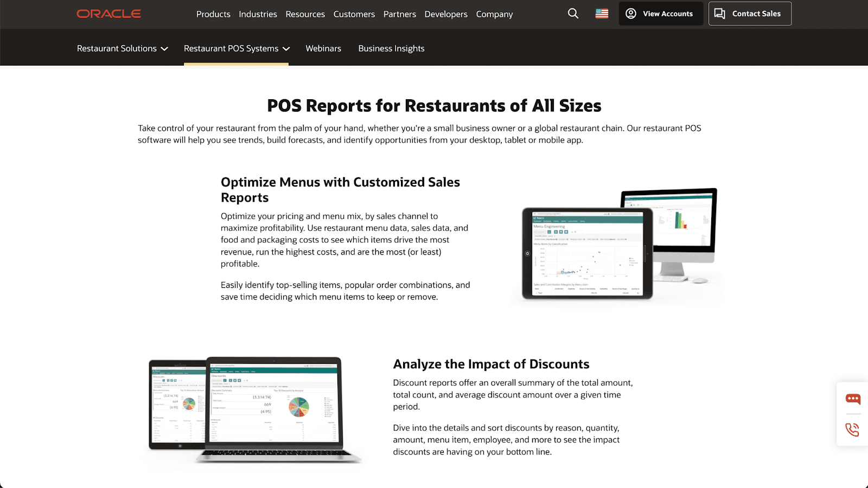Open View Accounts
The width and height of the screenshot is (868, 488).
(x=661, y=14)
